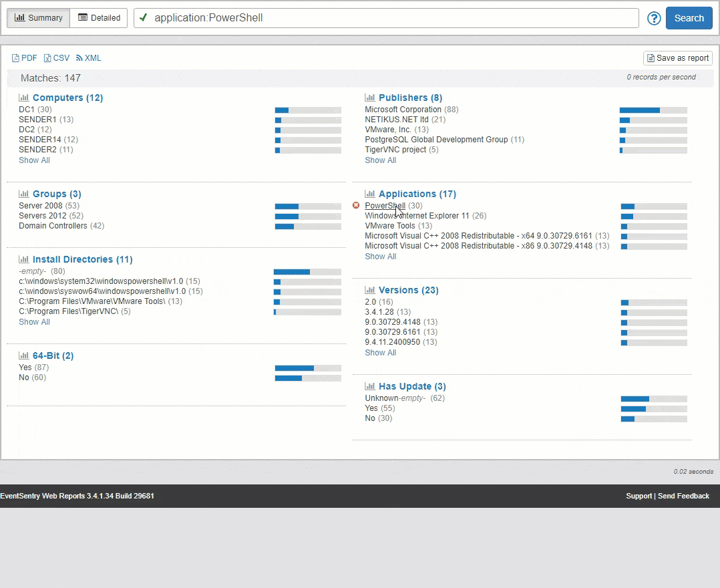Click the chart icon beside Versions heading
The height and width of the screenshot is (588, 720).
pyautogui.click(x=370, y=290)
